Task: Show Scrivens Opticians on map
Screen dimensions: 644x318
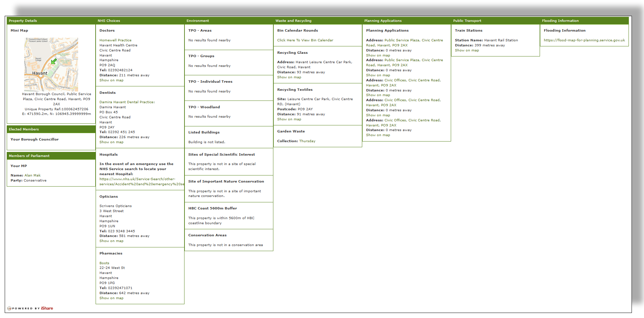Action: click(x=111, y=241)
